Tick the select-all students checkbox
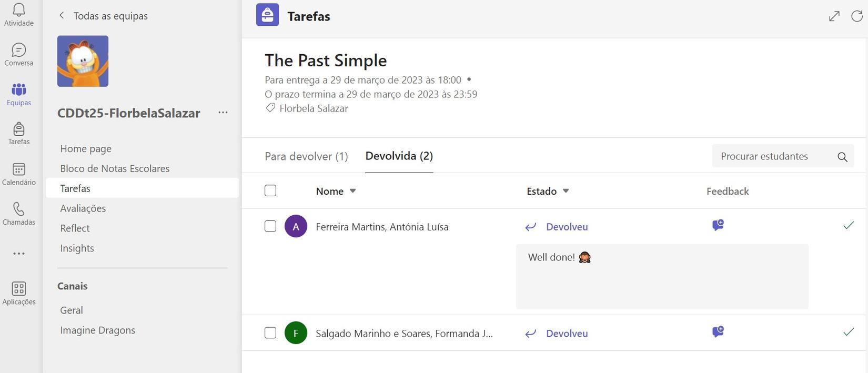The width and height of the screenshot is (868, 373). pyautogui.click(x=270, y=191)
